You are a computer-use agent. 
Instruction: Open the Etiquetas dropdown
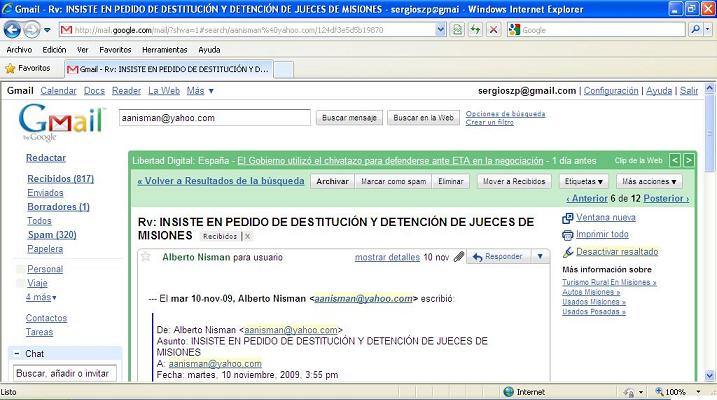pyautogui.click(x=583, y=181)
